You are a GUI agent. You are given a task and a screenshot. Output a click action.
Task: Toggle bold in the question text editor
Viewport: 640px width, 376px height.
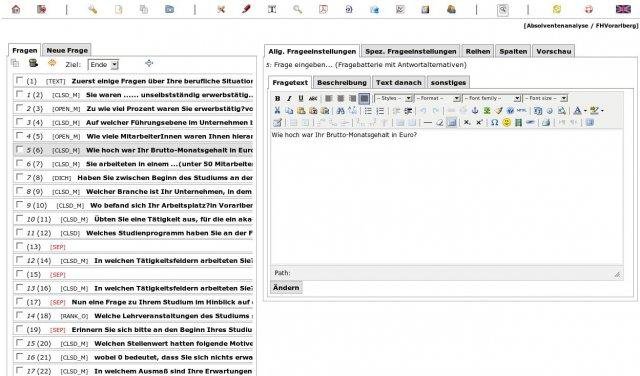click(x=278, y=98)
